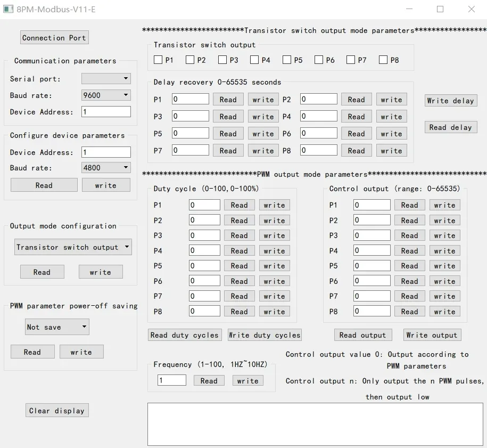
Task: Expand the communication Baud rate 9600 dropdown
Action: click(106, 95)
